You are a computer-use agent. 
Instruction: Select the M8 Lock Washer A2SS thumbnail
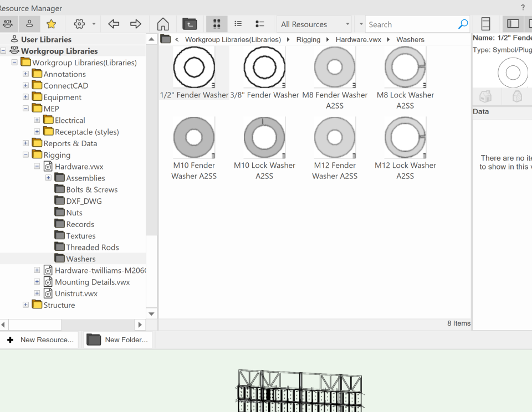(x=405, y=67)
